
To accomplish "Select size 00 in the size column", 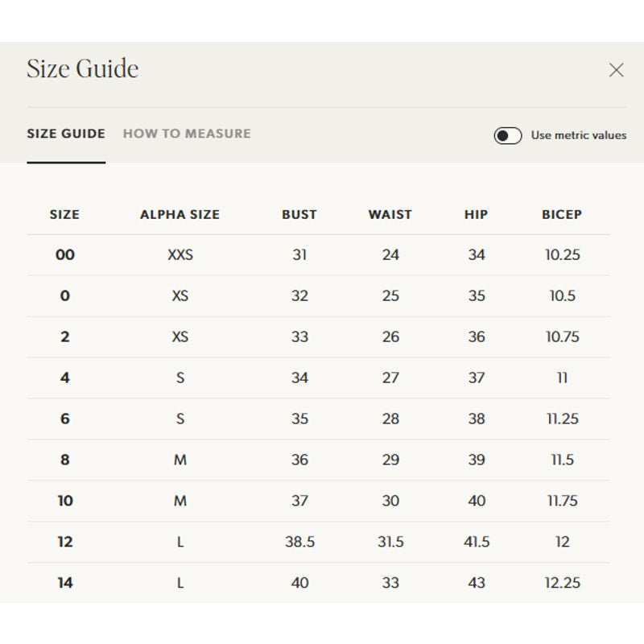I will [65, 254].
